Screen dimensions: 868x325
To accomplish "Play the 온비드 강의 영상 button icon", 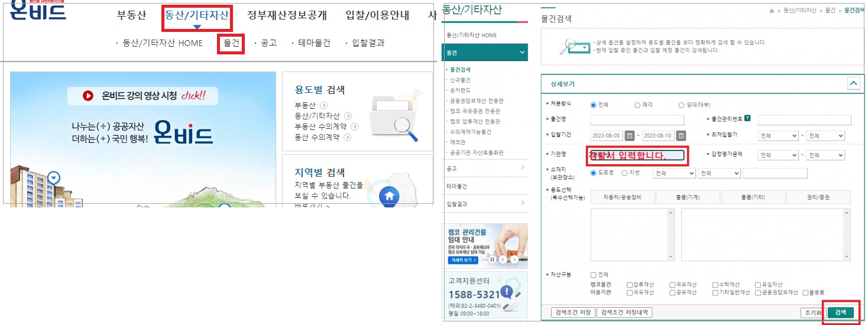I will coord(88,96).
